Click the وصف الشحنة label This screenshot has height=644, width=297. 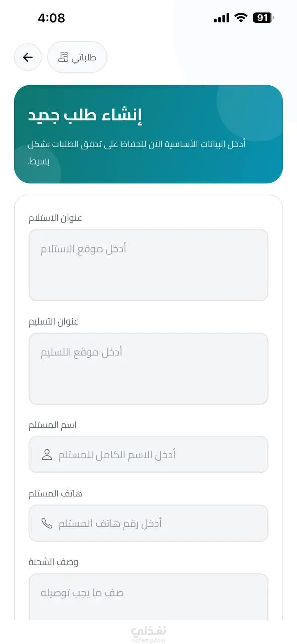point(53,562)
